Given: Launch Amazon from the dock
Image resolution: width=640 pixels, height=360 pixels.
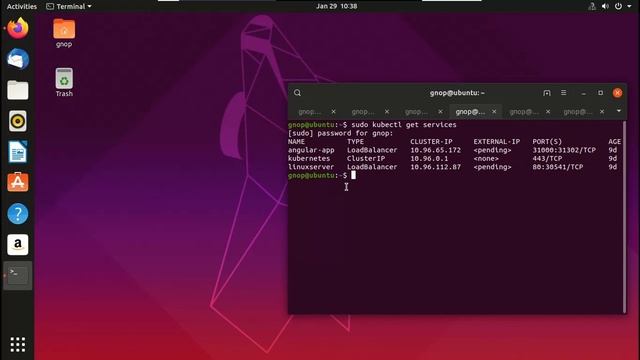Looking at the screenshot, I should pos(18,244).
